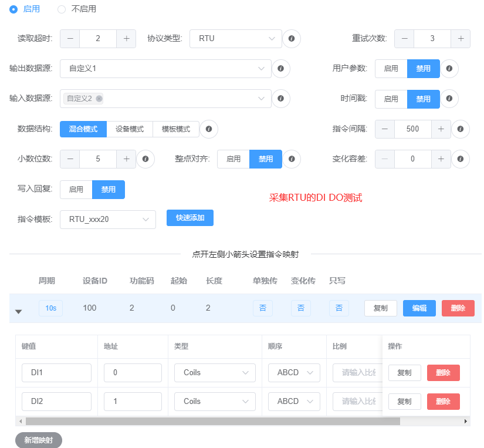The height and width of the screenshot is (448, 484).
Task: Click info icon beside 时间戳 toggle
Action: point(449,99)
